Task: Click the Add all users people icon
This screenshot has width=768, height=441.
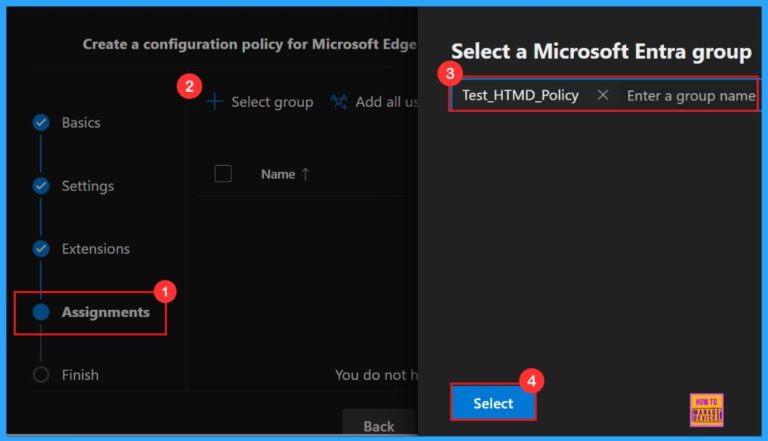Action: [339, 101]
